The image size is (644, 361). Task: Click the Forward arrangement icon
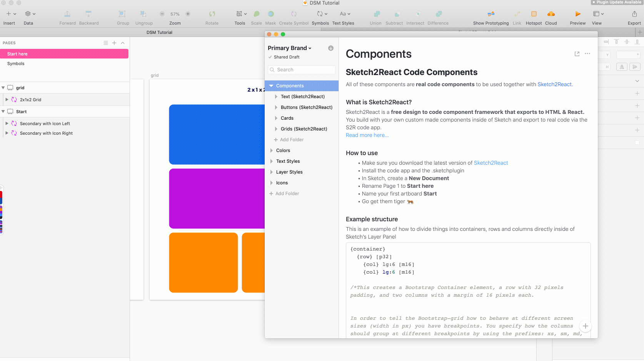point(67,14)
